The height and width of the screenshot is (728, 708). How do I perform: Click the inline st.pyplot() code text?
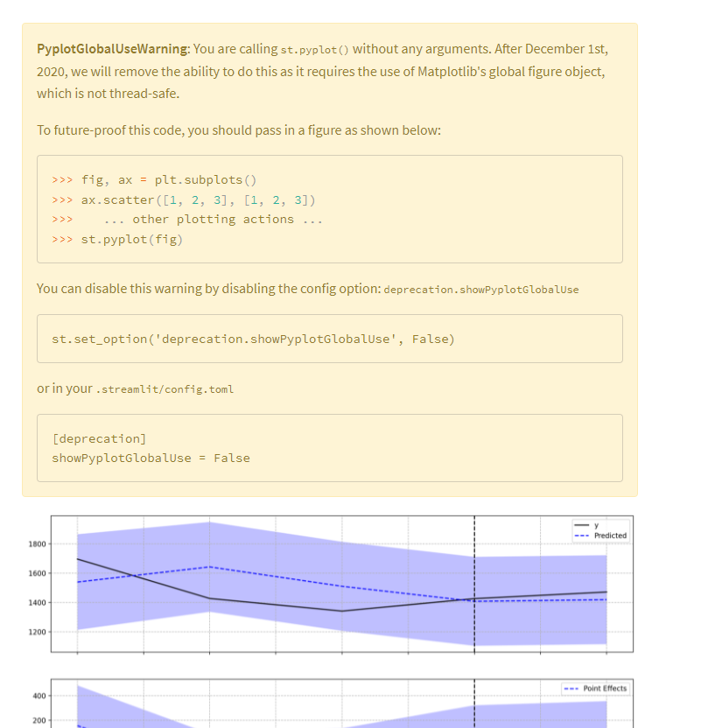314,50
